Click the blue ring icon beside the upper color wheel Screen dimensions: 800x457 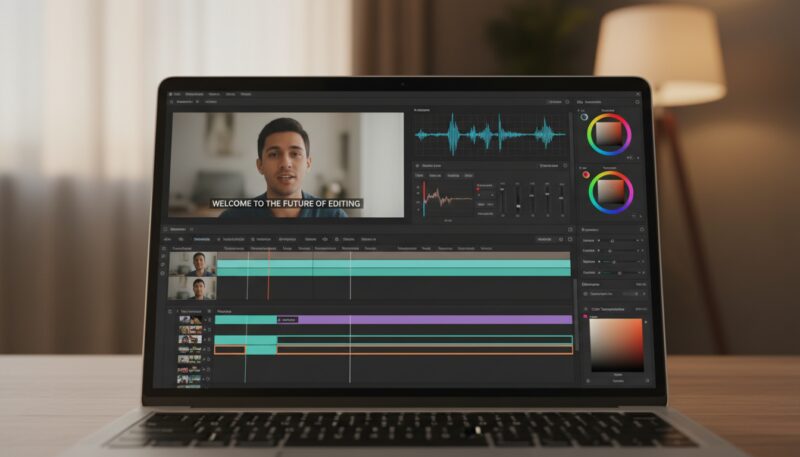click(x=584, y=117)
